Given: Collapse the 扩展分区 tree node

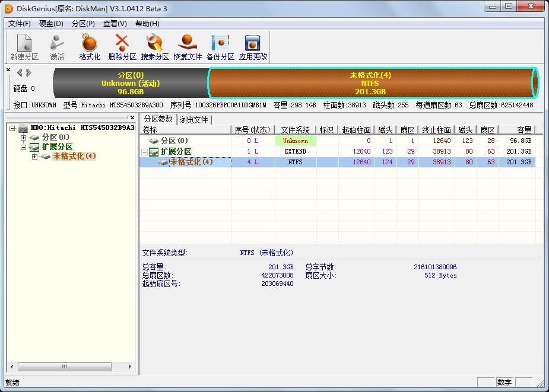Looking at the screenshot, I should tap(24, 147).
